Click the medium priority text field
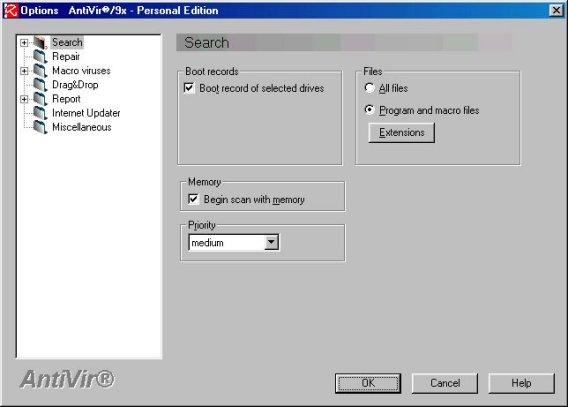The width and height of the screenshot is (568, 407). click(227, 242)
